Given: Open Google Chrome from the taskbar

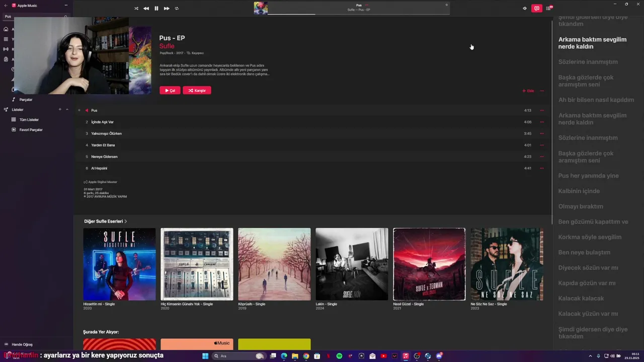Looking at the screenshot, I should point(306,356).
